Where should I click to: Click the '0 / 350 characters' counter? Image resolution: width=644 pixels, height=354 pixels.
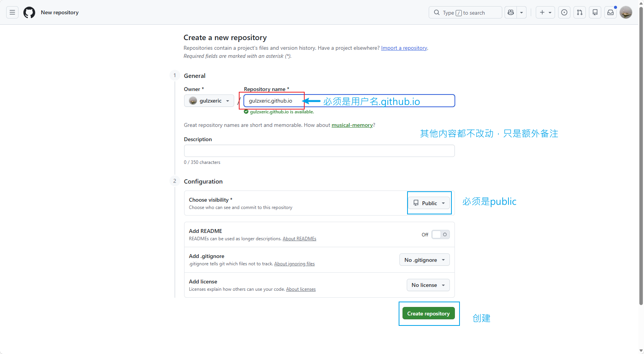(202, 162)
